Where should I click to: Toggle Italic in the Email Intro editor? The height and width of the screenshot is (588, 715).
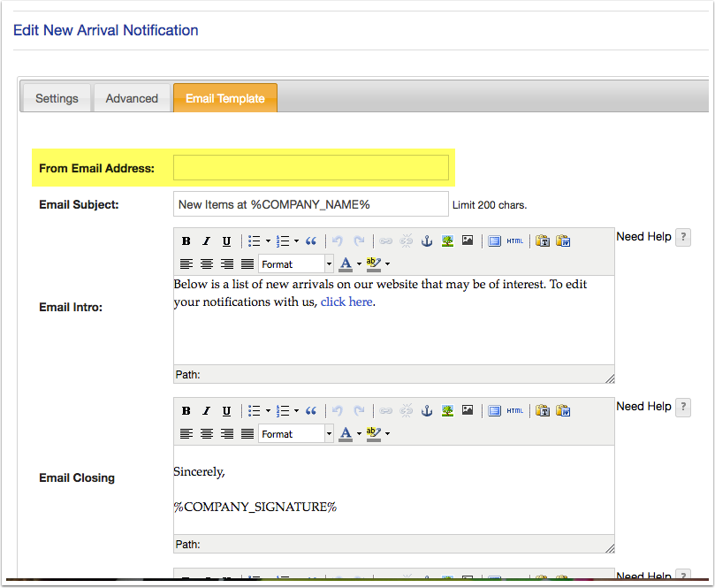click(207, 241)
